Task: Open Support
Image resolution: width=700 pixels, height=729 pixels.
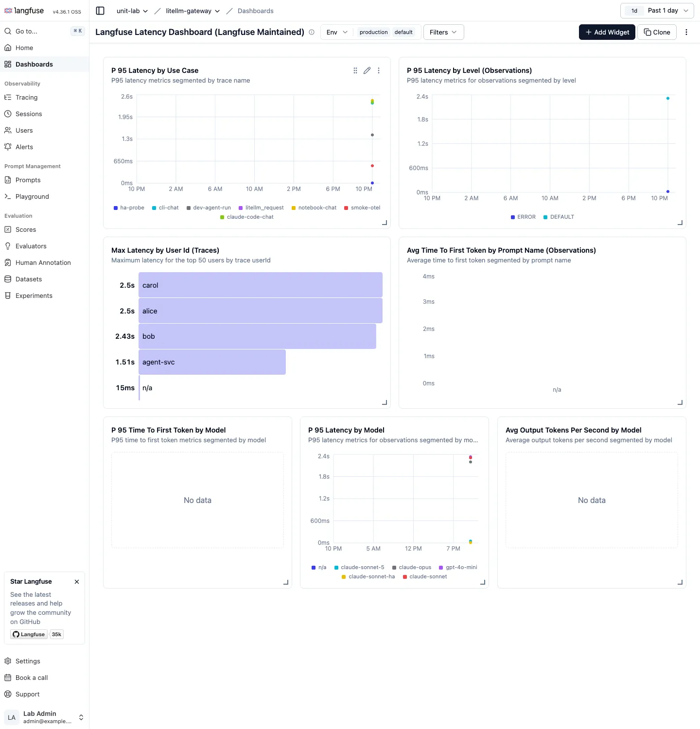Action: click(x=45, y=694)
